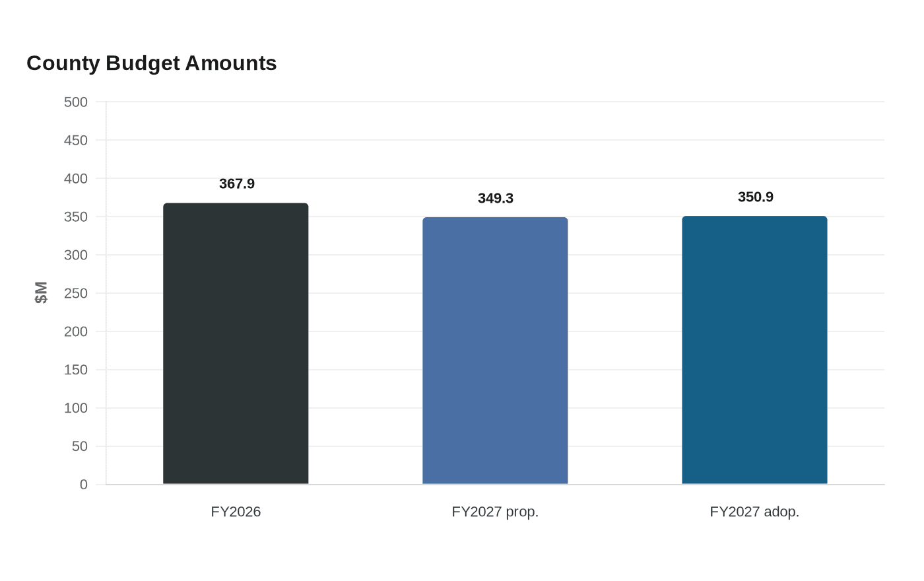Click the 367.9 data label
This screenshot has width=924, height=581.
point(237,184)
